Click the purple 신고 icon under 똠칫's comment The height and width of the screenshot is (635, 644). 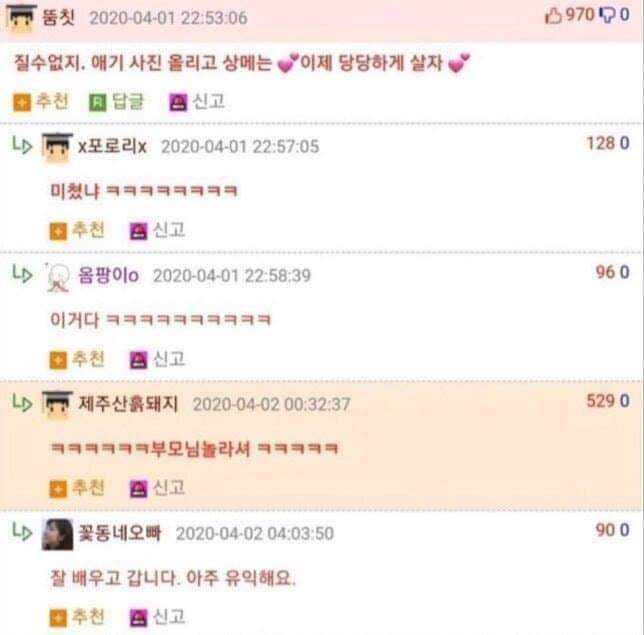click(x=178, y=103)
